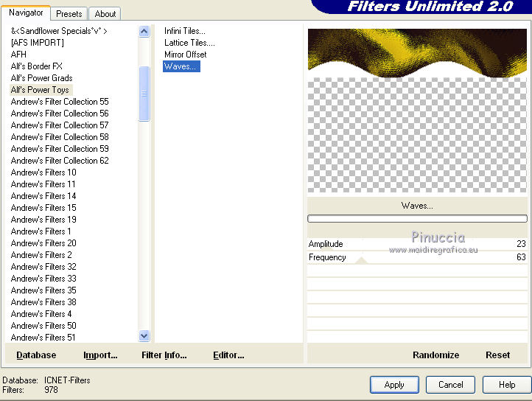Image resolution: width=532 pixels, height=401 pixels.
Task: Click the Randomize button
Action: 436,355
